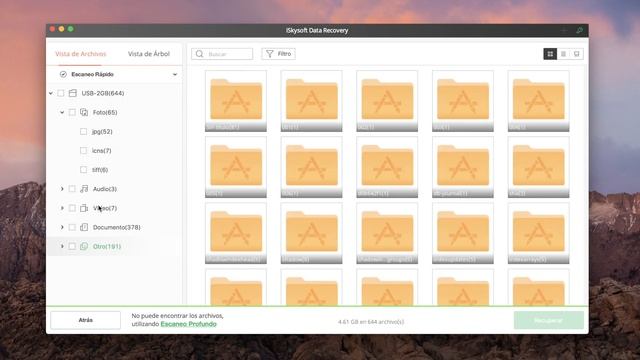The width and height of the screenshot is (640, 360).
Task: Click the Recuperar button
Action: (x=549, y=320)
